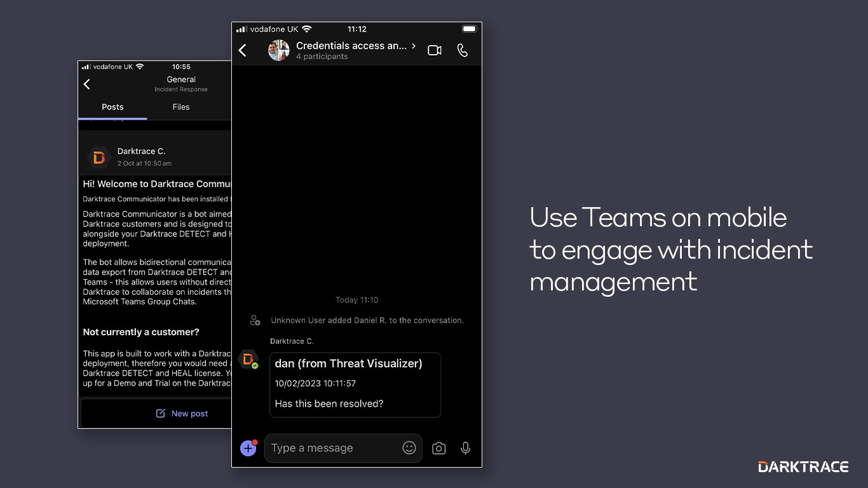Tap the Darktrace C. sender name in chat
This screenshot has width=868, height=488.
coord(292,341)
